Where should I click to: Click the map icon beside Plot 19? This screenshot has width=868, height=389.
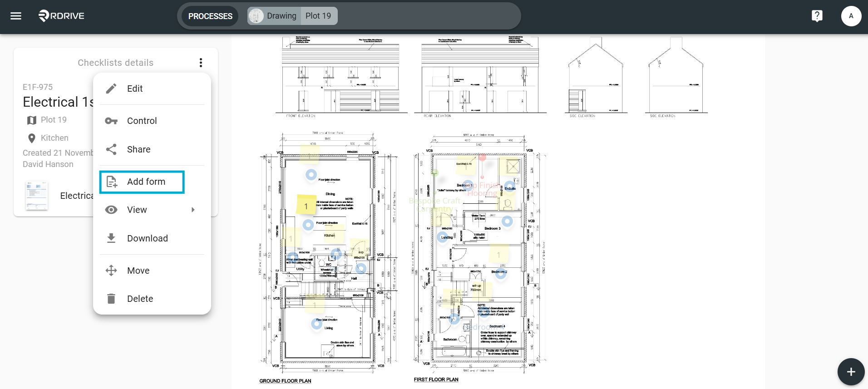pyautogui.click(x=31, y=120)
